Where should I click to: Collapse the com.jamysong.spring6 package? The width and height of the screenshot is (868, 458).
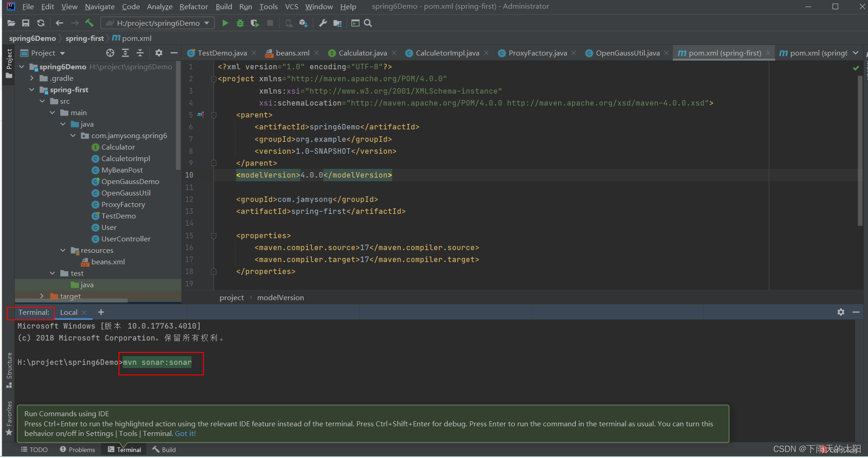point(73,136)
